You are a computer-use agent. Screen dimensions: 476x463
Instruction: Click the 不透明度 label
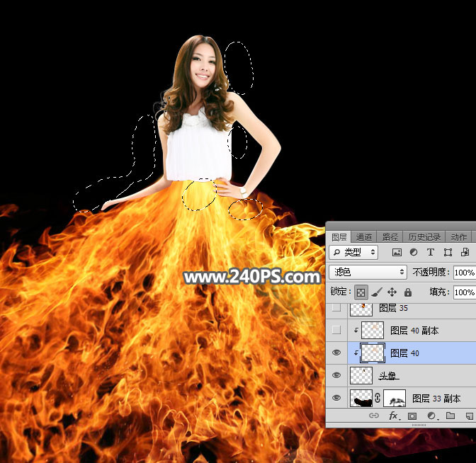[x=431, y=273]
